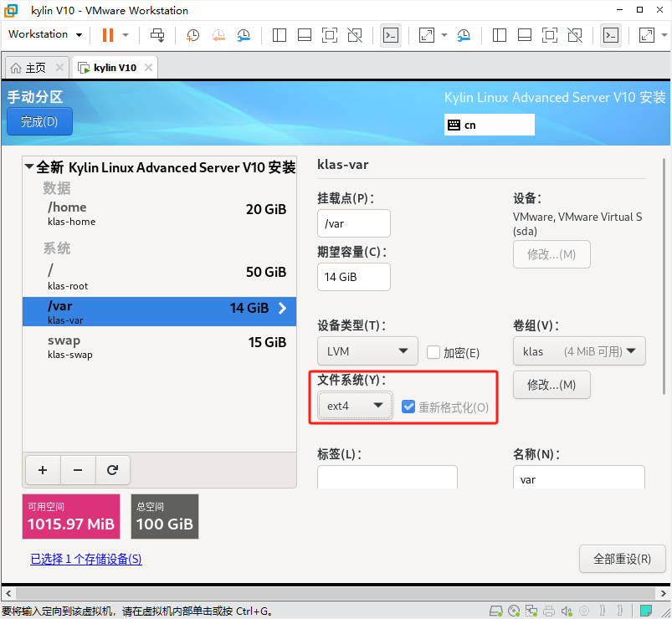Click the 标签(L) input field
Viewport: 672px width, 619px height.
coord(387,477)
